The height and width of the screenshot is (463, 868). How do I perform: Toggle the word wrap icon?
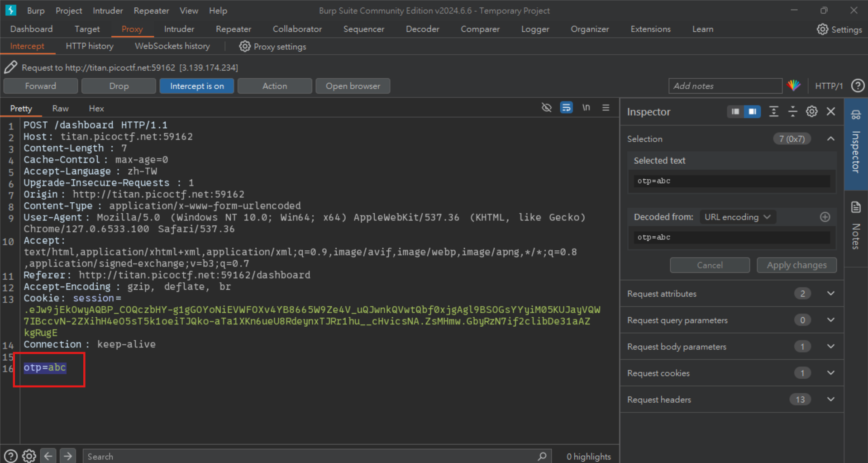tap(566, 108)
